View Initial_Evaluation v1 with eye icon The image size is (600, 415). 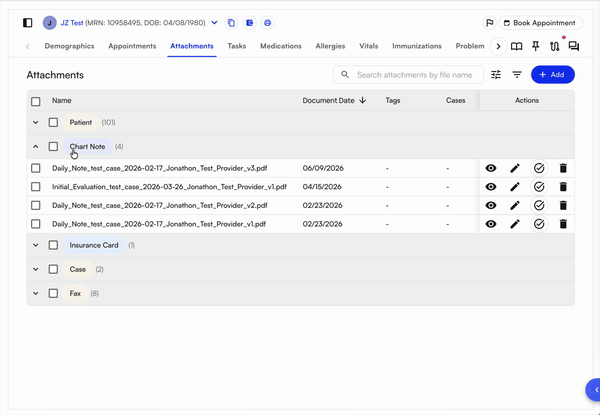pyautogui.click(x=491, y=187)
